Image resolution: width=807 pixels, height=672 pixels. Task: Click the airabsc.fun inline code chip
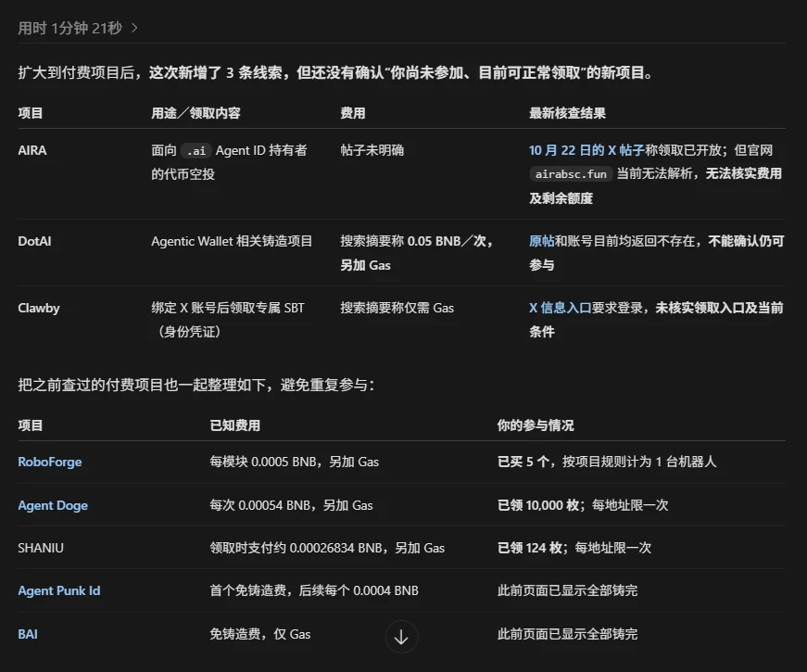coord(571,174)
